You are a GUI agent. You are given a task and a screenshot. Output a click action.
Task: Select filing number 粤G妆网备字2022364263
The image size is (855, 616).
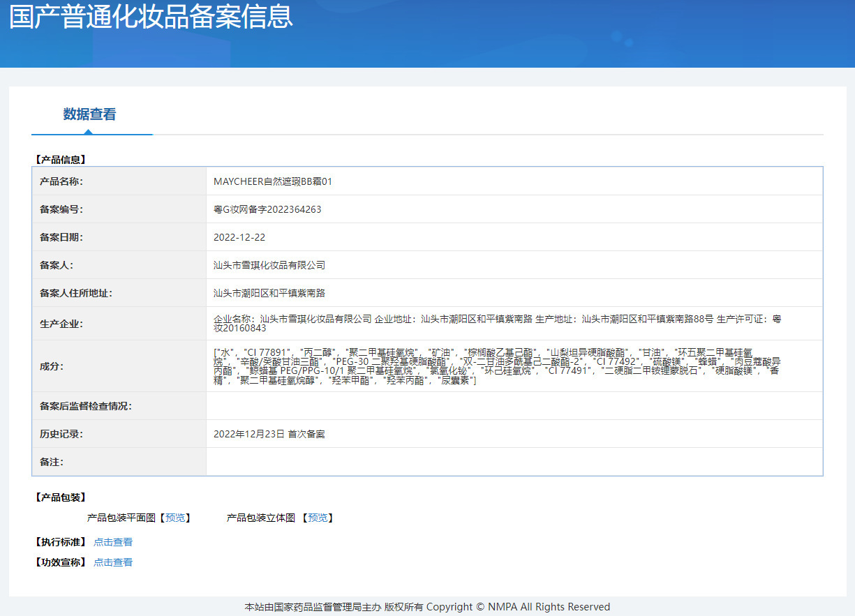tap(267, 209)
